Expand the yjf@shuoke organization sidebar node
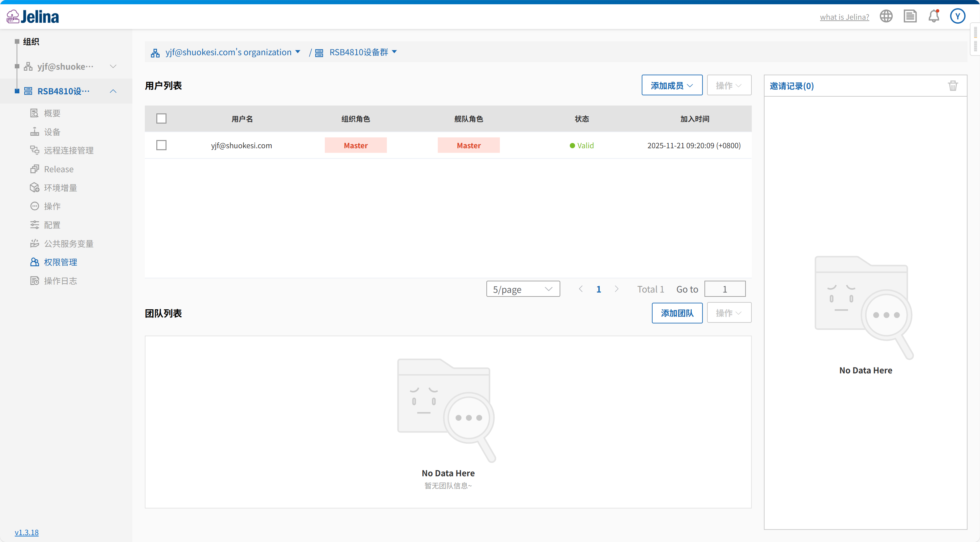 tap(113, 67)
